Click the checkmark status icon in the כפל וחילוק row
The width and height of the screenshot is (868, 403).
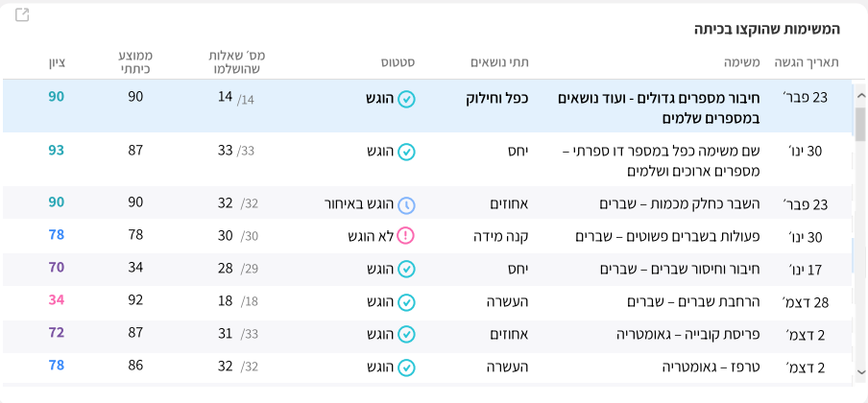[406, 98]
